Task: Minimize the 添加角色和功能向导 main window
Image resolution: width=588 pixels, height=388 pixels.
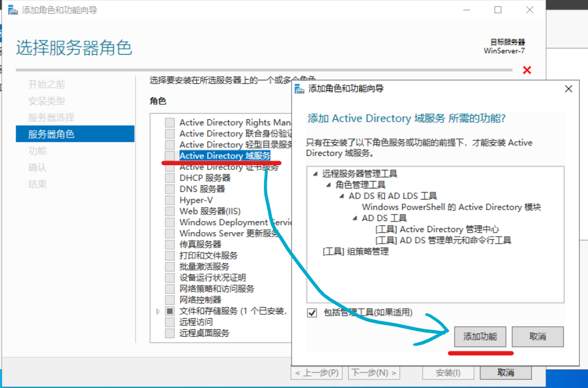Action: [466, 10]
